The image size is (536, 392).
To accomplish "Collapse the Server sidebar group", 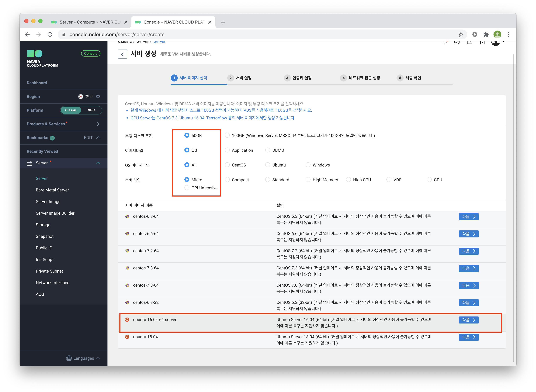I will 99,163.
